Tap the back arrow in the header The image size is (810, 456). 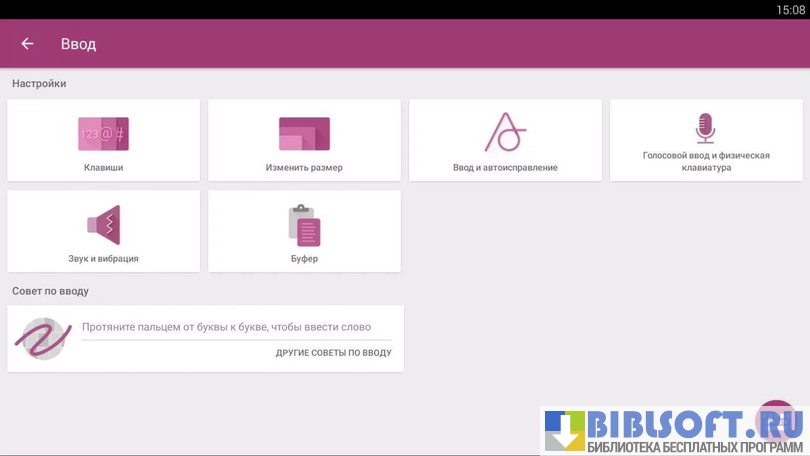pyautogui.click(x=27, y=44)
